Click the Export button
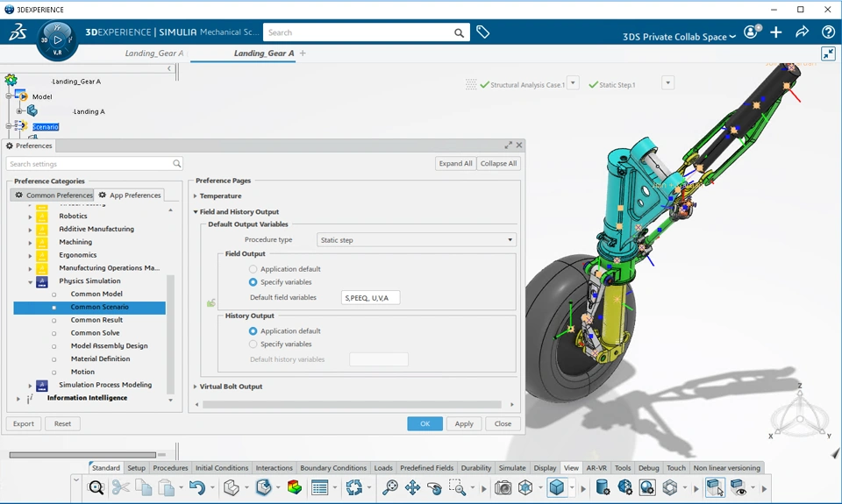Viewport: 842px width, 504px height. 23,423
